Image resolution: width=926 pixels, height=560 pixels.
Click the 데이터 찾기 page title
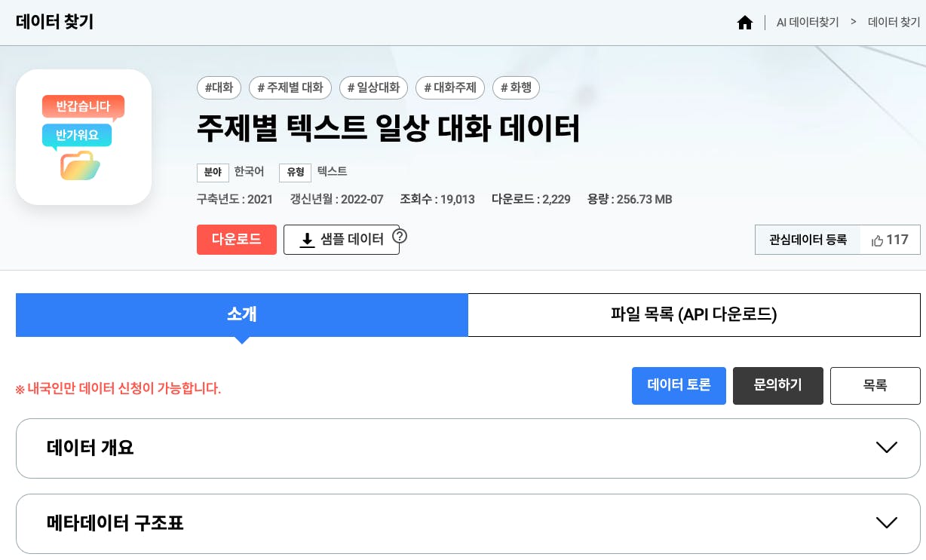tap(55, 22)
